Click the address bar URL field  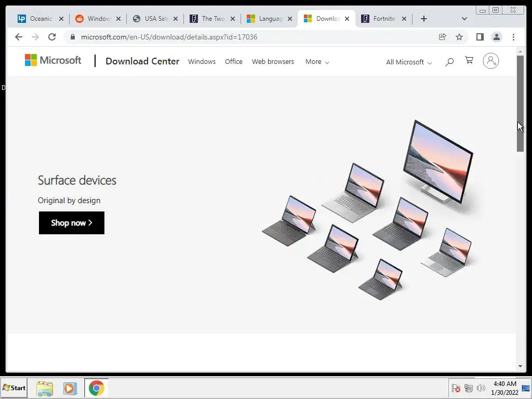tap(251, 37)
